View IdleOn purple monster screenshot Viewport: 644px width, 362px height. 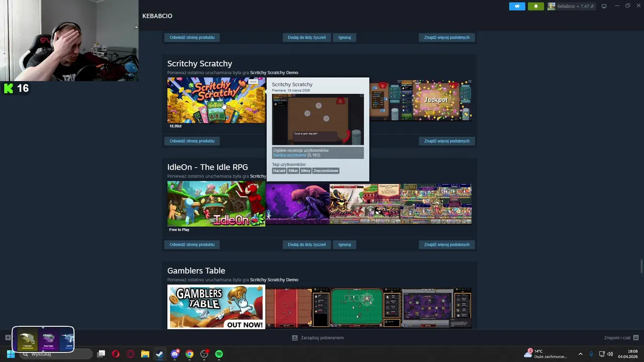tap(297, 204)
